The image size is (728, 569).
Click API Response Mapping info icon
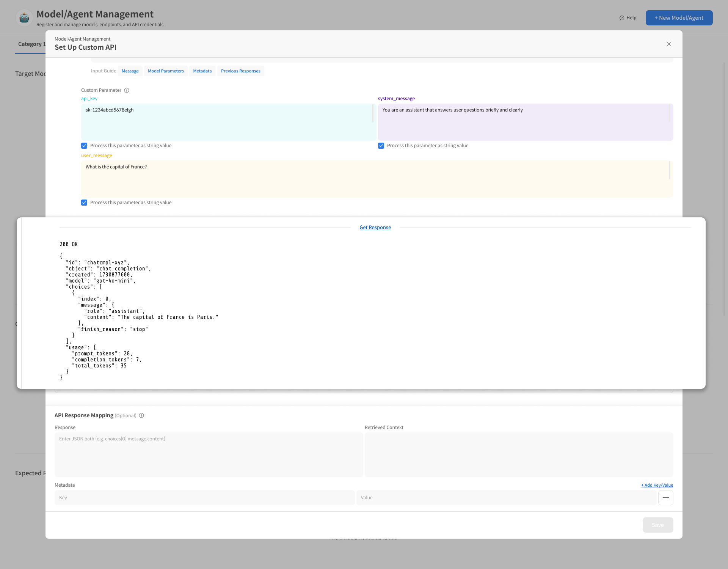click(141, 415)
